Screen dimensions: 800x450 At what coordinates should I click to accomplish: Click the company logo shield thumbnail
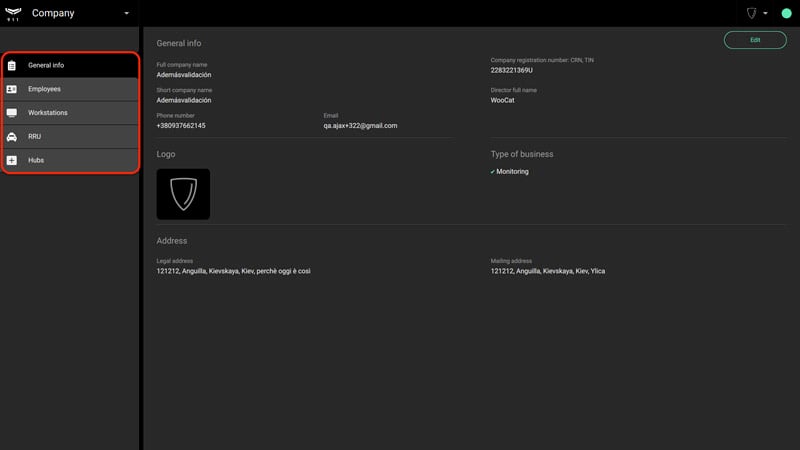click(x=183, y=194)
